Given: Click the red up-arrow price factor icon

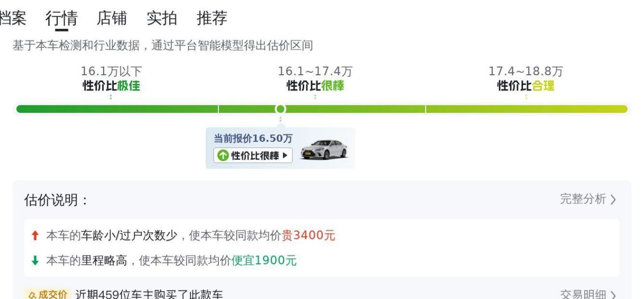Looking at the screenshot, I should point(35,235).
